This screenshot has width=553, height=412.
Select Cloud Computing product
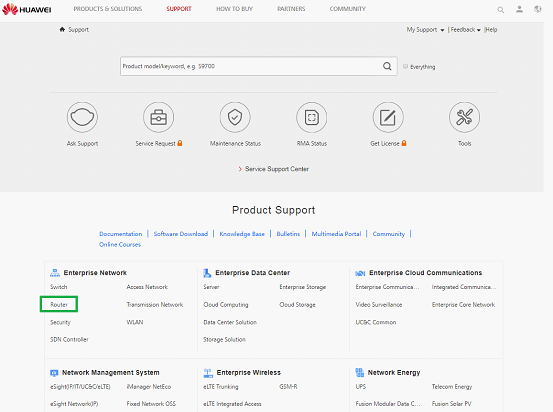pyautogui.click(x=226, y=304)
